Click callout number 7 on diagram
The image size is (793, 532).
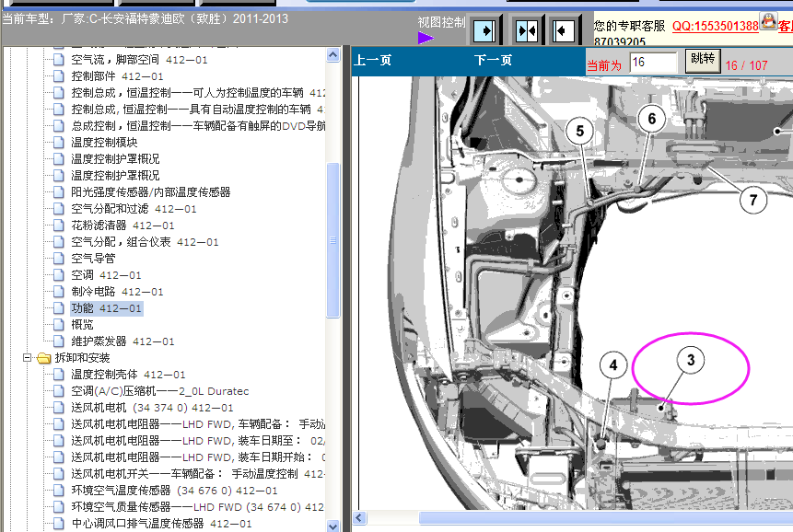coord(753,200)
